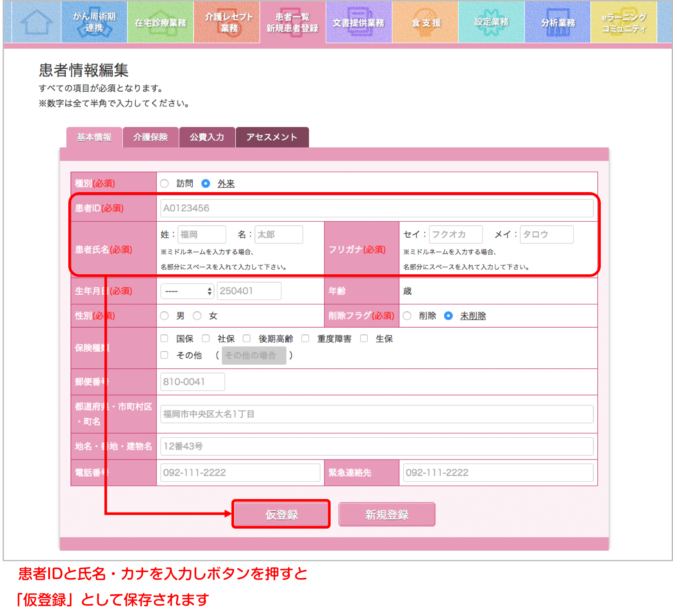
Task: Select 文書提供業務 navigation tile
Action: 359,22
